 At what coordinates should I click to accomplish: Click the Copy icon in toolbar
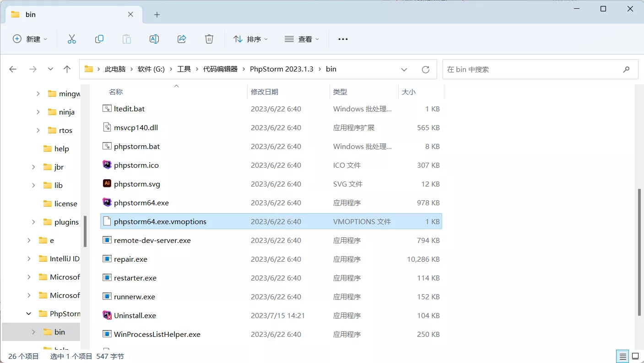coord(99,39)
